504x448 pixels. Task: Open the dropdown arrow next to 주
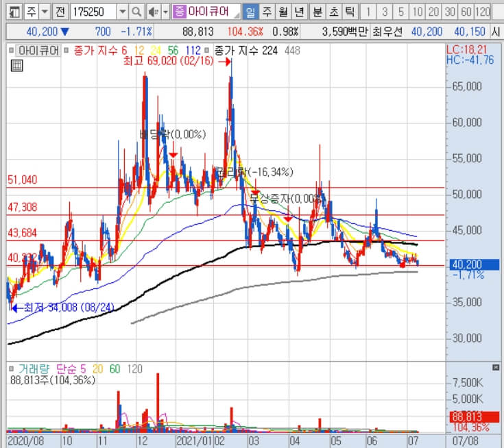tap(45, 12)
